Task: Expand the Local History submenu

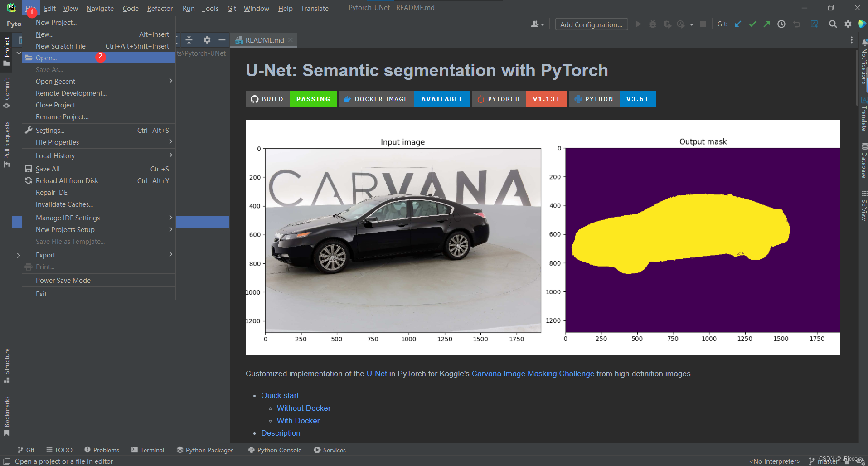Action: [99, 155]
